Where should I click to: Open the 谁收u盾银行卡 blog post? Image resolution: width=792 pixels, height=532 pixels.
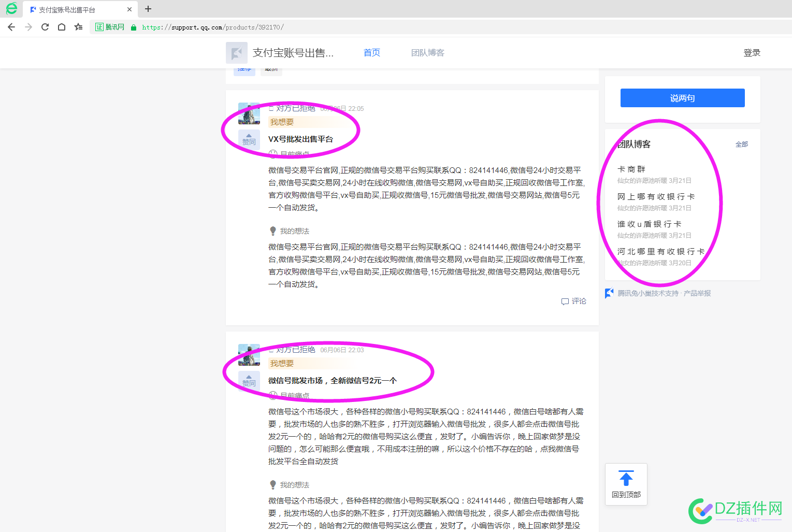pos(650,224)
